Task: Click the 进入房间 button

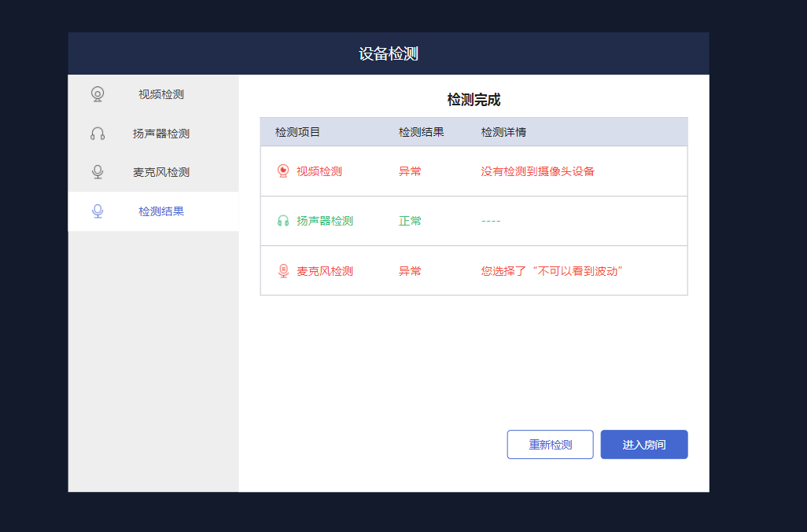Action: (643, 445)
